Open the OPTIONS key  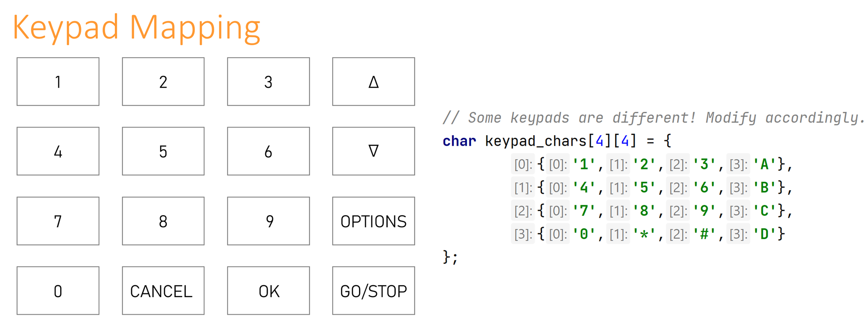click(x=373, y=221)
